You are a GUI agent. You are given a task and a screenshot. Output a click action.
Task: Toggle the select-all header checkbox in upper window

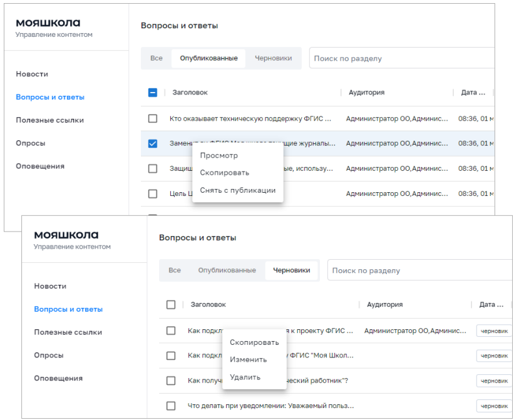click(x=153, y=93)
